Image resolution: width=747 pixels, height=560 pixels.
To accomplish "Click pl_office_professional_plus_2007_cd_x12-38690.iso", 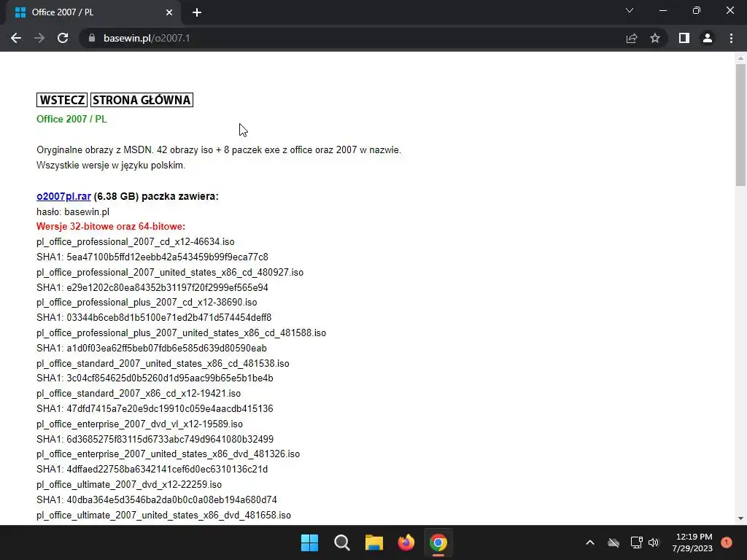I will [147, 303].
